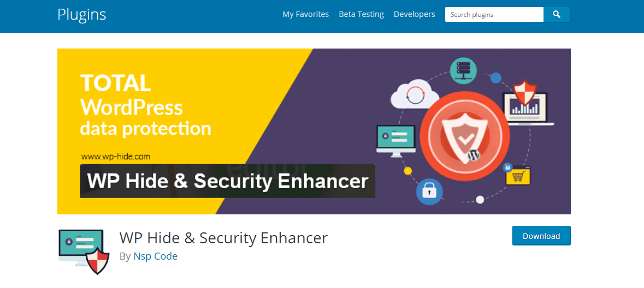Click the TOTAL WordPress data protection text
Image resolution: width=644 pixels, height=288 pixels.
pyautogui.click(x=145, y=106)
